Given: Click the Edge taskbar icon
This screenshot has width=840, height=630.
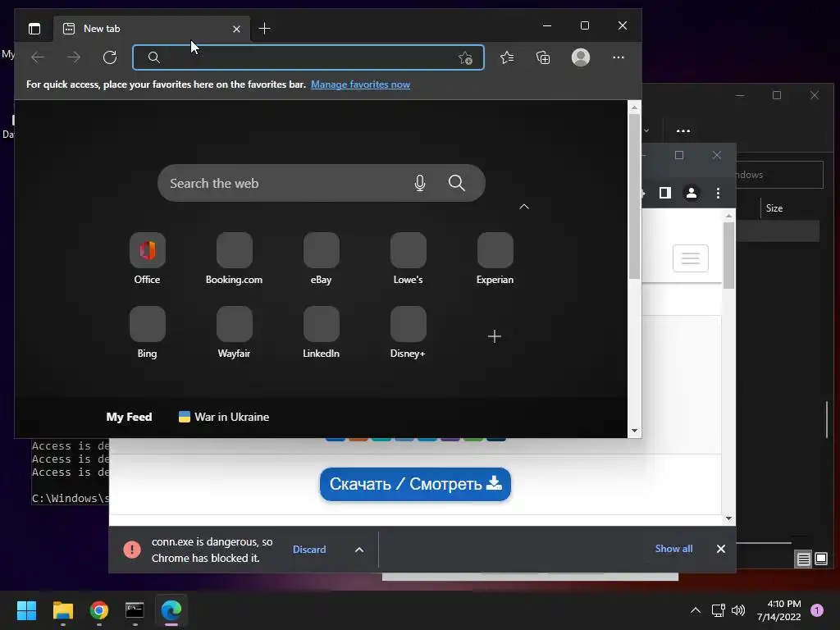Looking at the screenshot, I should click(x=171, y=610).
